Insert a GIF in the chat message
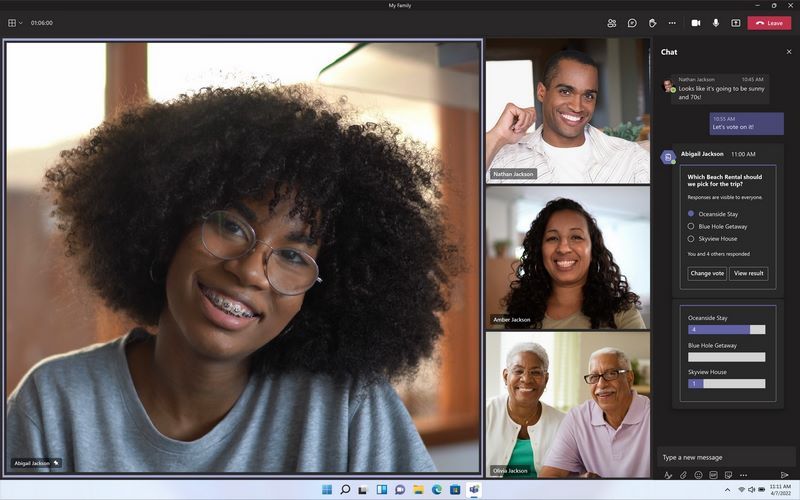This screenshot has height=500, width=800. point(713,475)
